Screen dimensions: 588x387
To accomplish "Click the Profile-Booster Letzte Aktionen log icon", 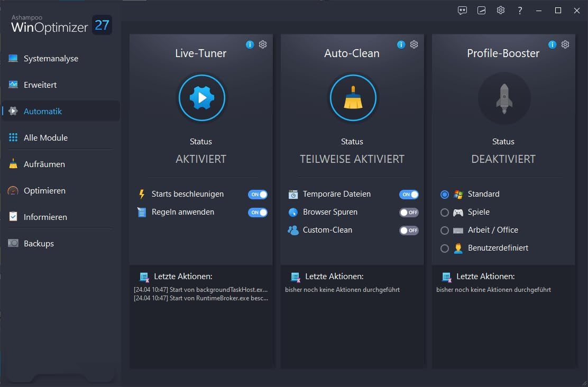I will pyautogui.click(x=446, y=277).
